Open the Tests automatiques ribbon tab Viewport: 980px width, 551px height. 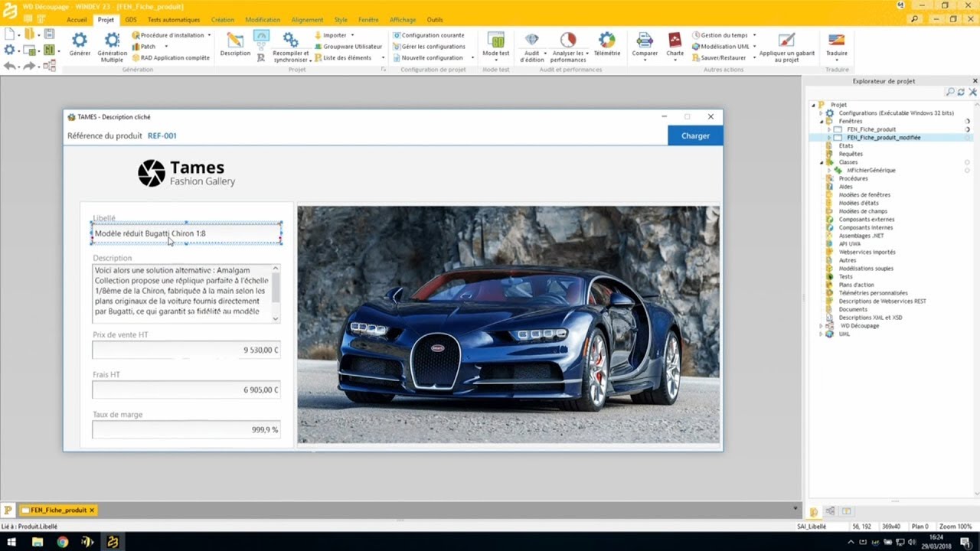click(174, 20)
